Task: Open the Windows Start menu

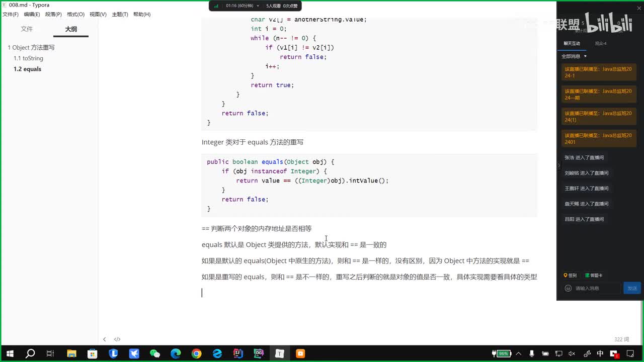Action: click(x=10, y=353)
